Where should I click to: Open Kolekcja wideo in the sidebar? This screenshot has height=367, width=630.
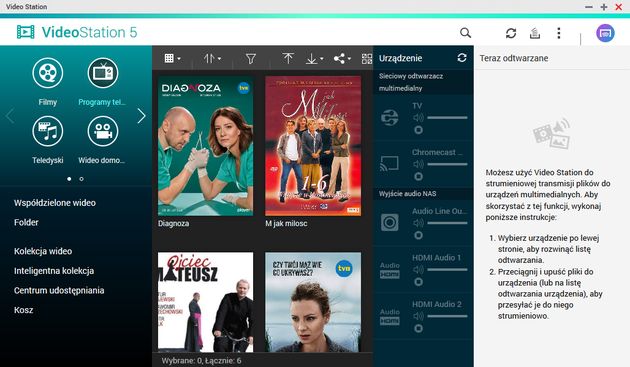(x=43, y=251)
